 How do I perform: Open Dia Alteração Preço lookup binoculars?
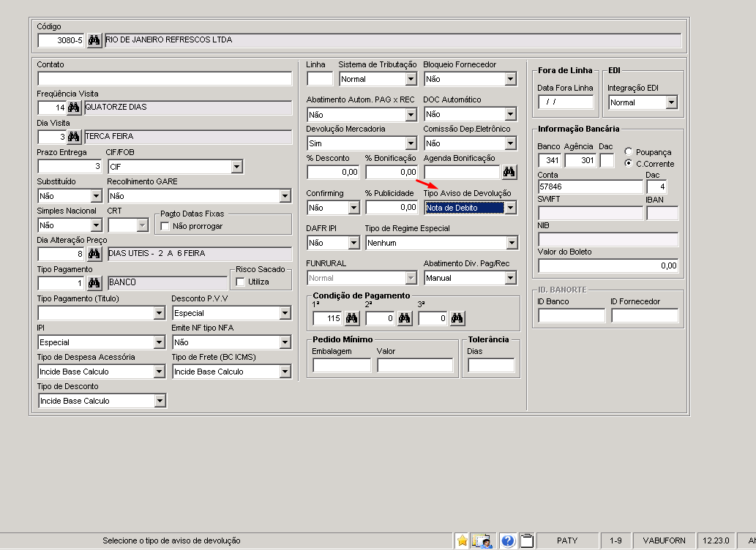pos(94,254)
